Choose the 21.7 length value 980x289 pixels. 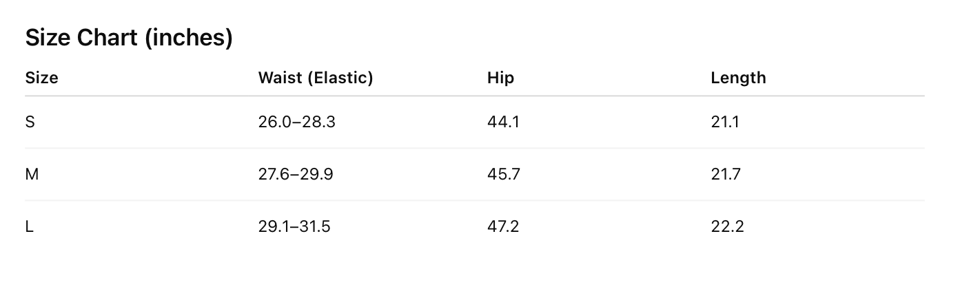(x=725, y=174)
